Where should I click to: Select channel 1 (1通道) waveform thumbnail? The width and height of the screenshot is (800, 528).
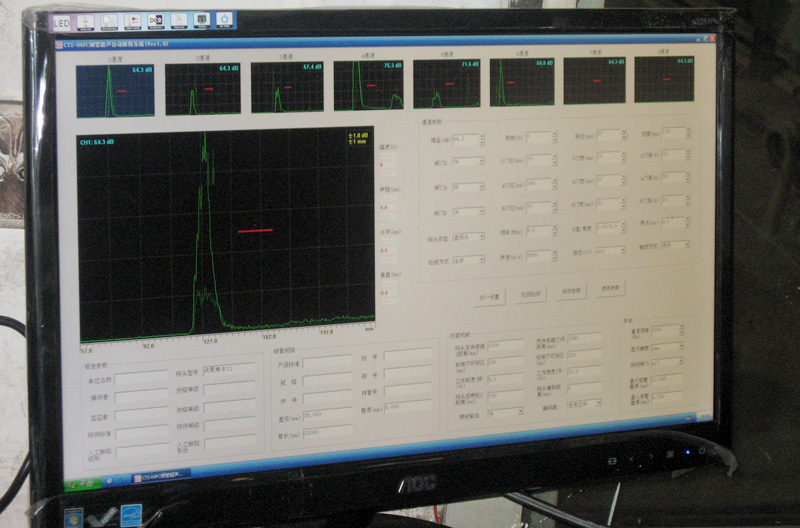pyautogui.click(x=116, y=90)
